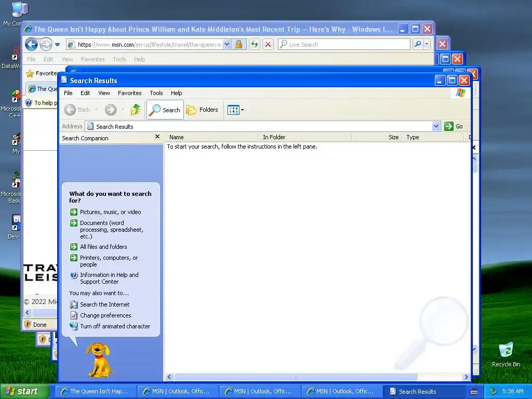Choose Printers, computers, or people search
The height and width of the screenshot is (399, 532).
click(x=109, y=261)
